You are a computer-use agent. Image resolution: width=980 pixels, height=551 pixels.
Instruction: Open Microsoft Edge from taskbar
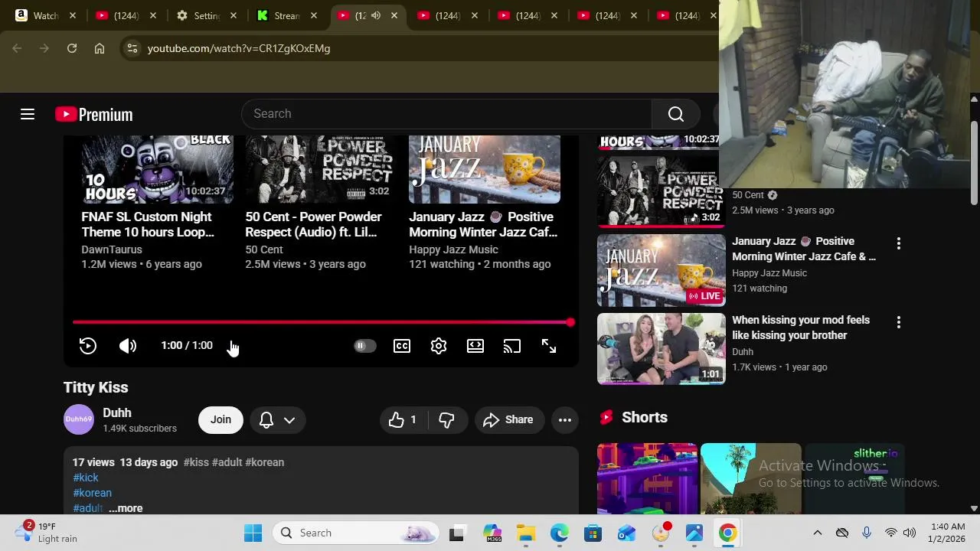[560, 533]
